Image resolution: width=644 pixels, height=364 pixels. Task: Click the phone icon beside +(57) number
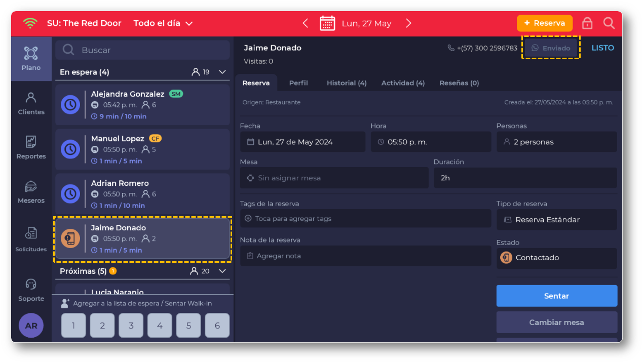pyautogui.click(x=451, y=48)
